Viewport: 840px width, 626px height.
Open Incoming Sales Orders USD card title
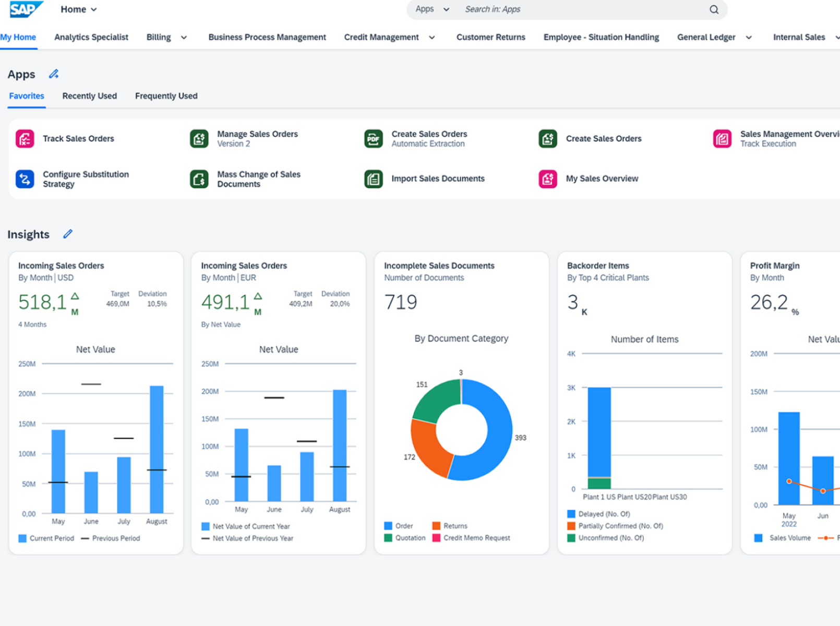pos(61,266)
